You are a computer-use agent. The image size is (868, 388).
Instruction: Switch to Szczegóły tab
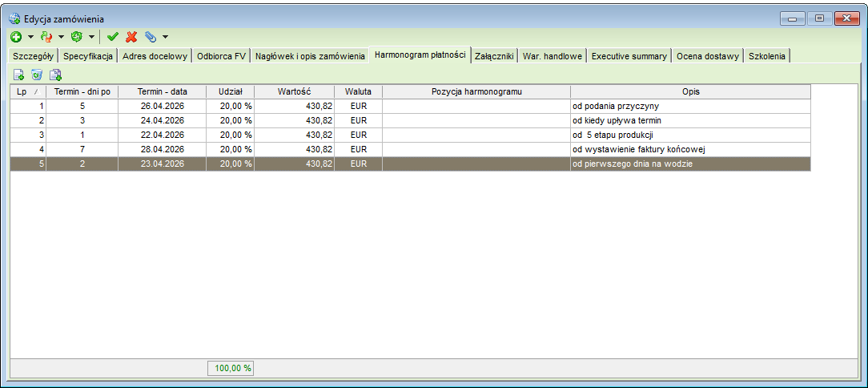33,56
